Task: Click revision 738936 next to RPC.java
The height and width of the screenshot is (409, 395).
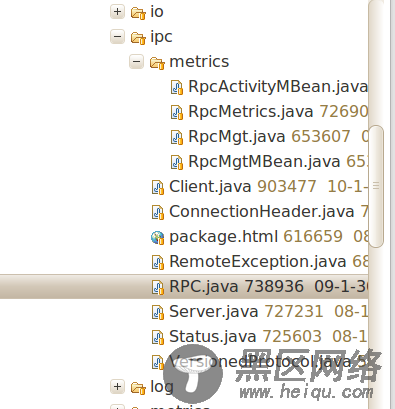Action: [x=274, y=287]
